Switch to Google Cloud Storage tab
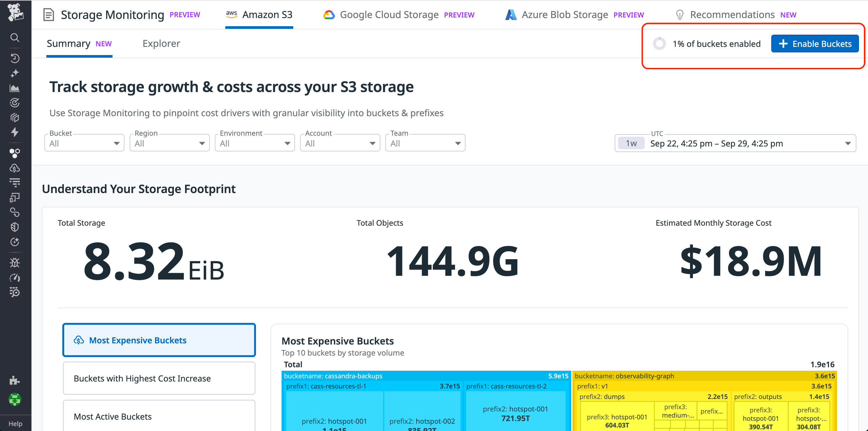Screen dimensions: 868x431 click(x=389, y=15)
